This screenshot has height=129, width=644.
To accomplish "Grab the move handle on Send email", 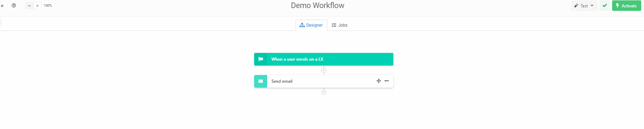I will click(379, 81).
